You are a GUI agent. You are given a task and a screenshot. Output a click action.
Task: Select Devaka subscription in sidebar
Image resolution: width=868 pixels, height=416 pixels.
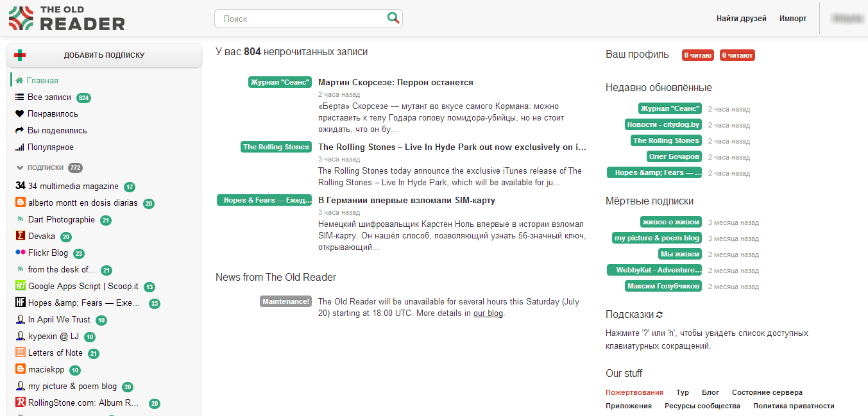pos(42,236)
